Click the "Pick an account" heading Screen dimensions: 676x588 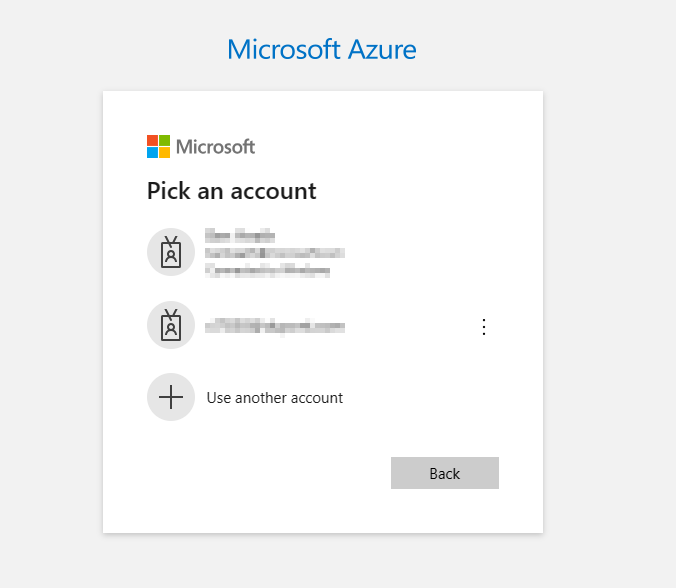pyautogui.click(x=231, y=190)
